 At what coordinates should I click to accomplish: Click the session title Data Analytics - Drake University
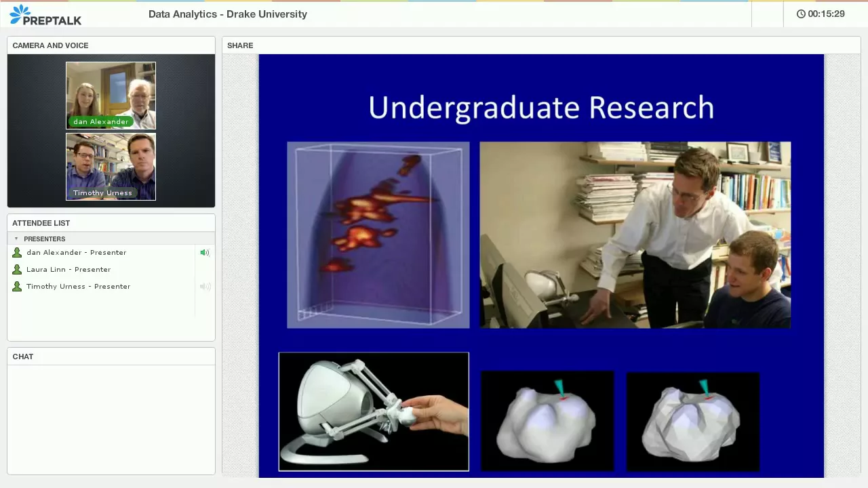tap(228, 14)
